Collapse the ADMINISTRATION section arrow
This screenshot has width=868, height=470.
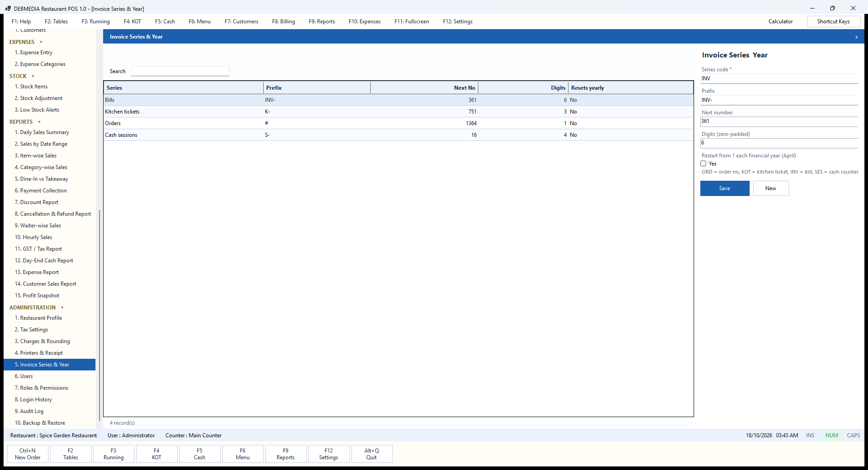coord(62,308)
